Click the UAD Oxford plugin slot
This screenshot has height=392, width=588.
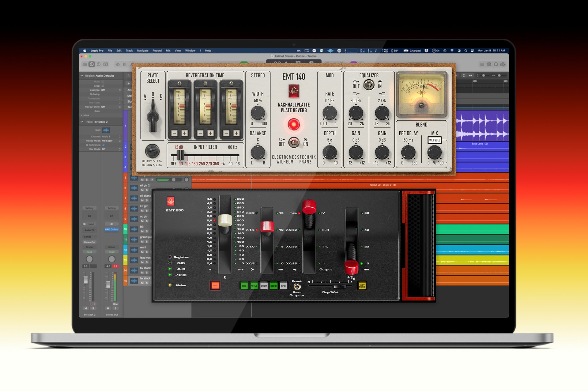[x=111, y=229]
